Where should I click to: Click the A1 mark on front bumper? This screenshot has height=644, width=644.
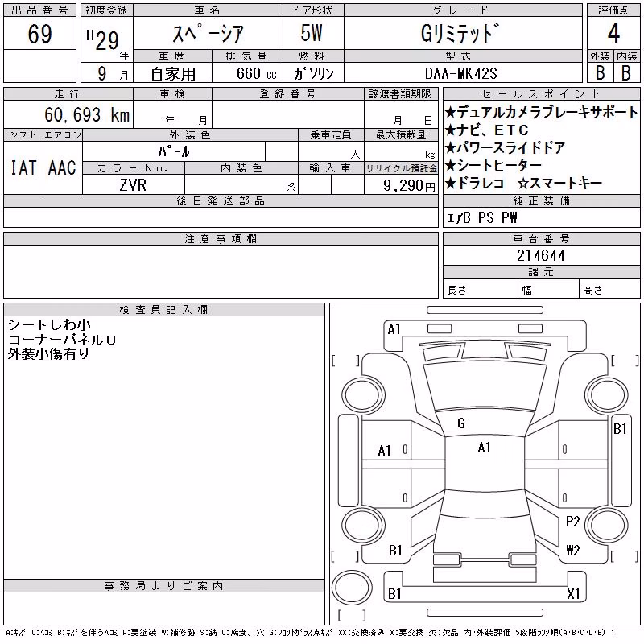point(394,329)
